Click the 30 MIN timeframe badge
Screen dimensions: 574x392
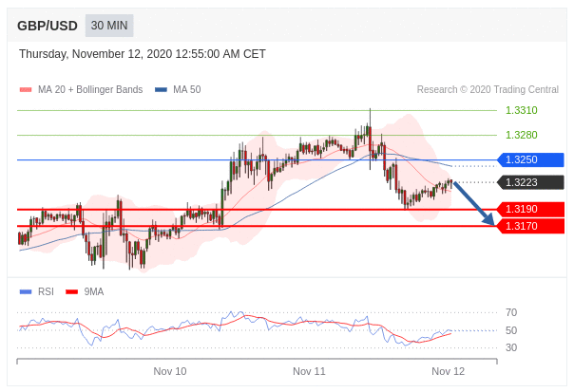pos(109,26)
